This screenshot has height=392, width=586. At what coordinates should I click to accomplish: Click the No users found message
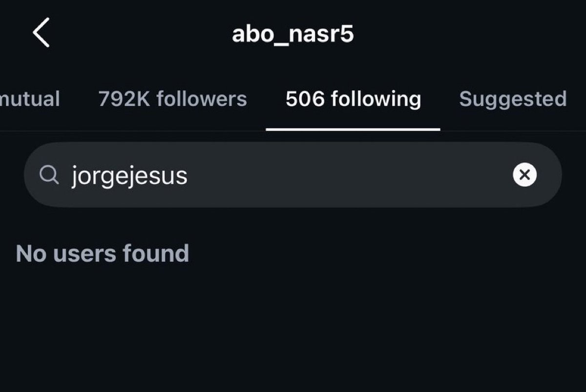tap(102, 254)
